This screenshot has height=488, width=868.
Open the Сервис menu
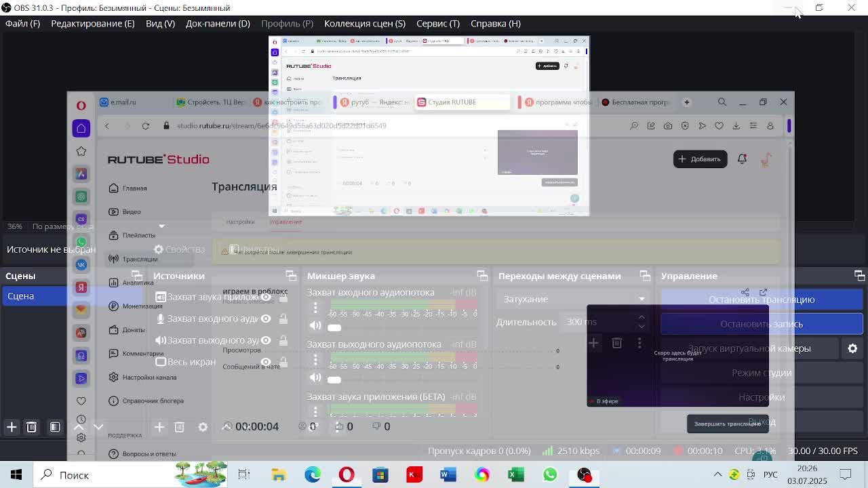click(438, 23)
